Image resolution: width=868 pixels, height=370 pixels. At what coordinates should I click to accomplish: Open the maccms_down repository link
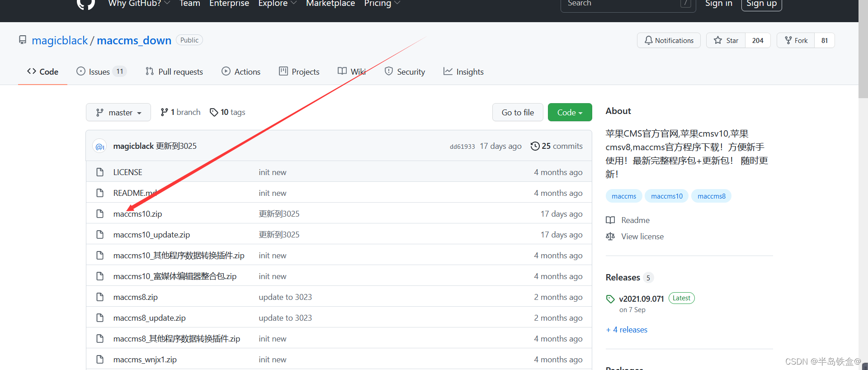point(134,40)
